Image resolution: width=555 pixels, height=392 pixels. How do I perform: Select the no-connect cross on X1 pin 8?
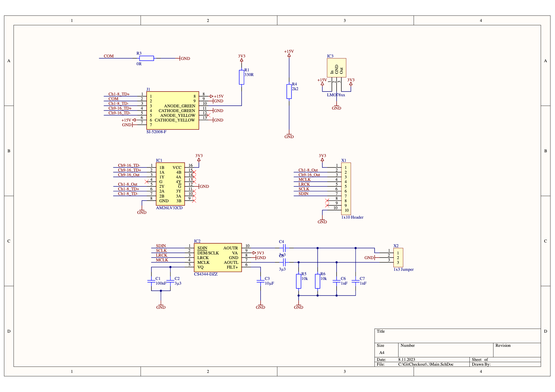click(x=327, y=200)
